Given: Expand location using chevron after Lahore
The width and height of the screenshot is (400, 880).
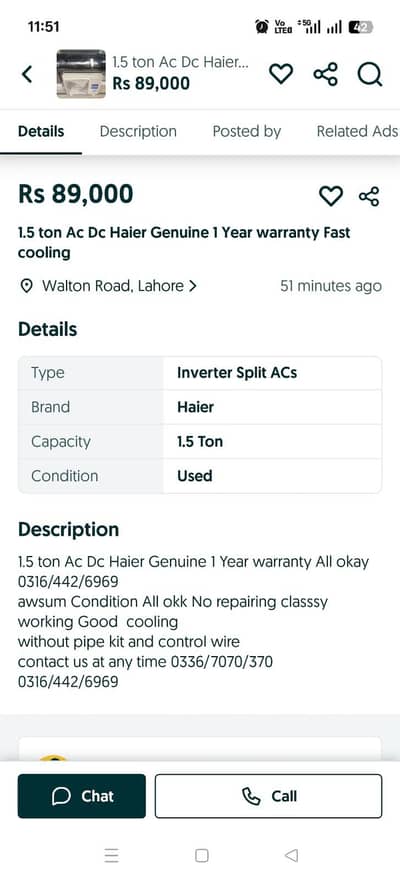Looking at the screenshot, I should pyautogui.click(x=192, y=286).
